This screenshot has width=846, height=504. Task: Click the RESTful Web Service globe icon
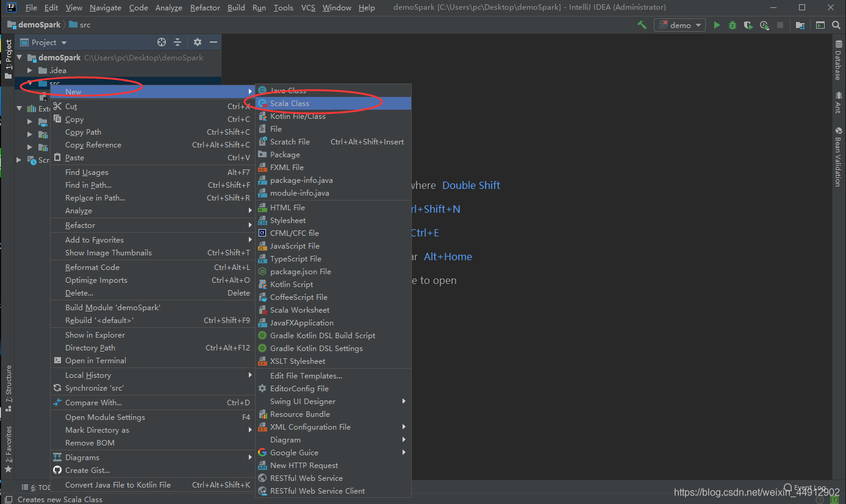[x=262, y=478]
